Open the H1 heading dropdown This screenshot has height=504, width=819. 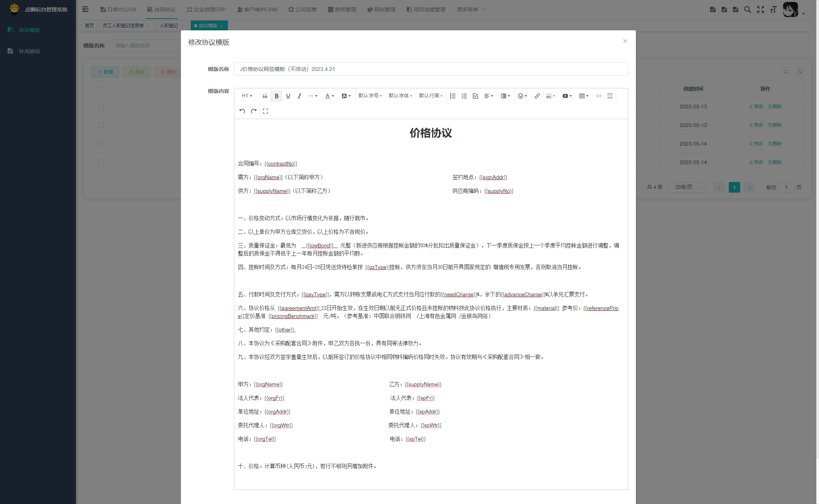point(246,96)
